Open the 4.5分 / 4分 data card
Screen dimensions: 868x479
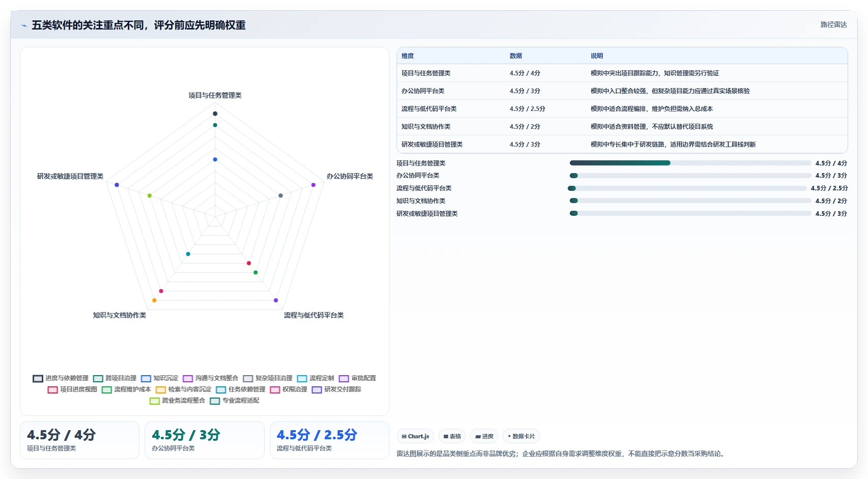(79, 440)
